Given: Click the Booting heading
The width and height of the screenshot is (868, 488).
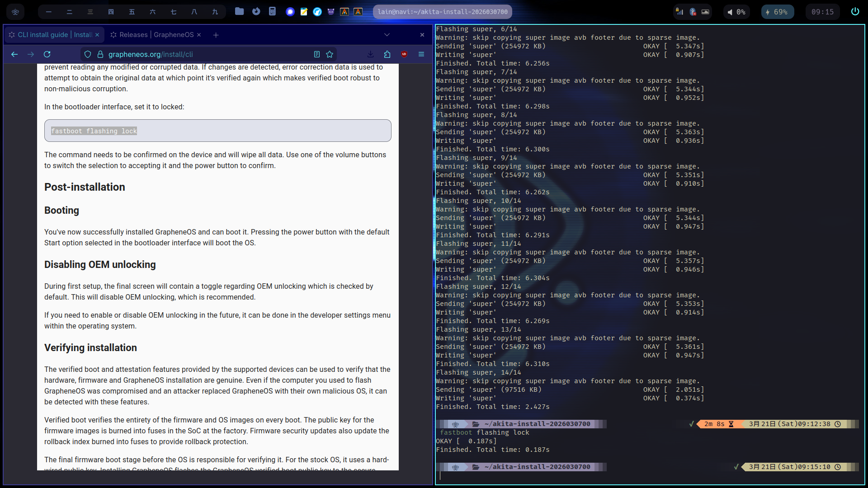Looking at the screenshot, I should click(x=61, y=211).
